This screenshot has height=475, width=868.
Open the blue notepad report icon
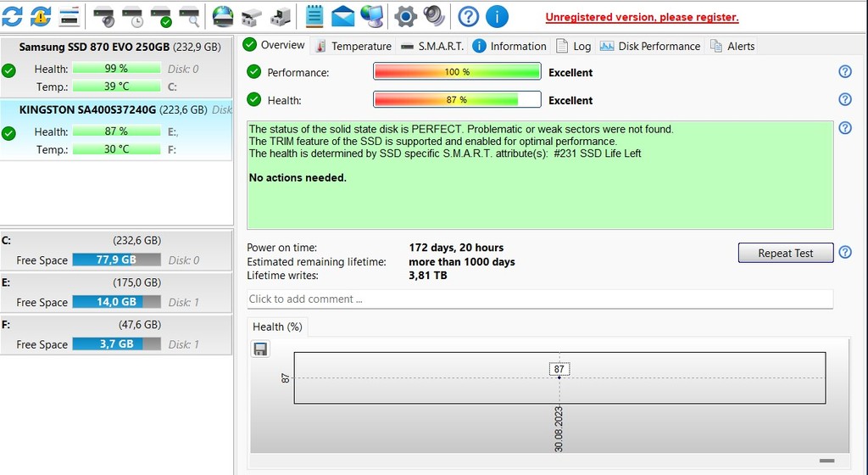[314, 16]
